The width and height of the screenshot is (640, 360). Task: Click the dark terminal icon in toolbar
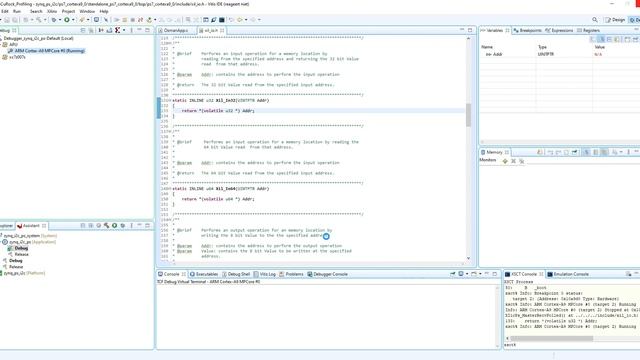click(x=222, y=20)
